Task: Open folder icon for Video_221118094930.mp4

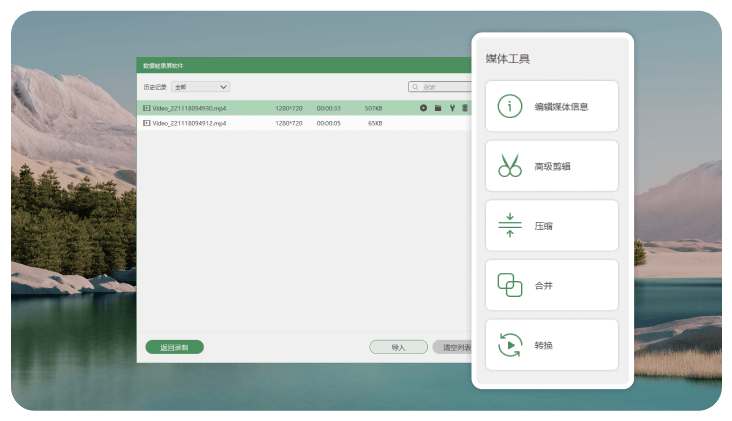Action: pos(438,108)
